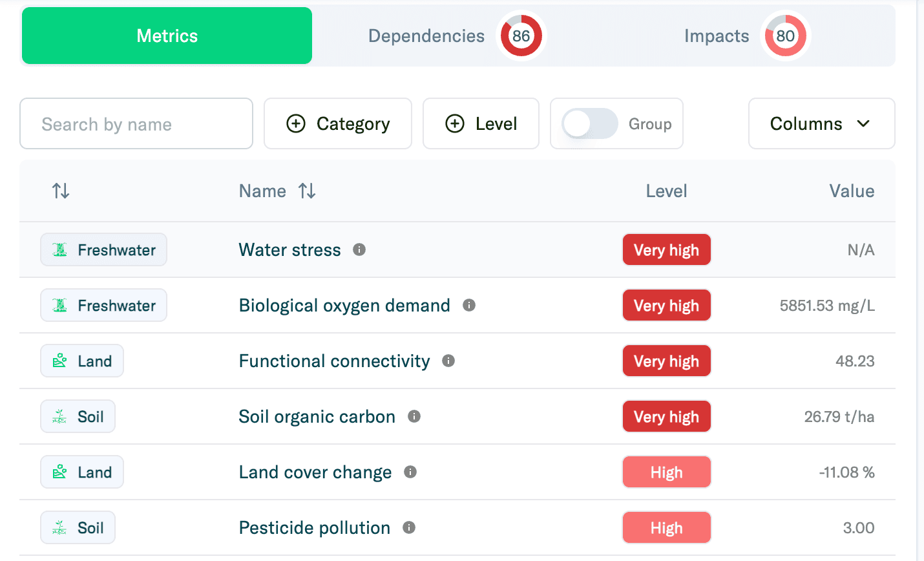The height and width of the screenshot is (561, 924).
Task: Click Very high badge for Soil organic carbon
Action: pyautogui.click(x=666, y=416)
